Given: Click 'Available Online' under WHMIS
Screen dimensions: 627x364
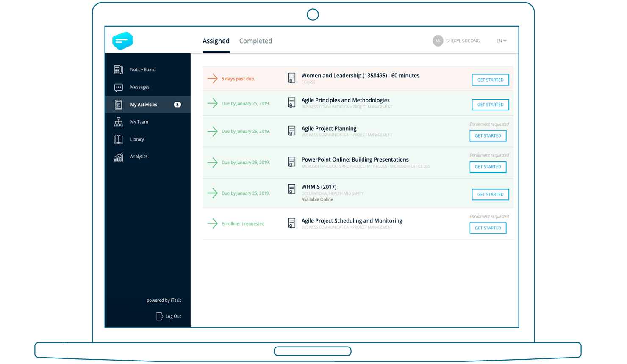Looking at the screenshot, I should 317,199.
